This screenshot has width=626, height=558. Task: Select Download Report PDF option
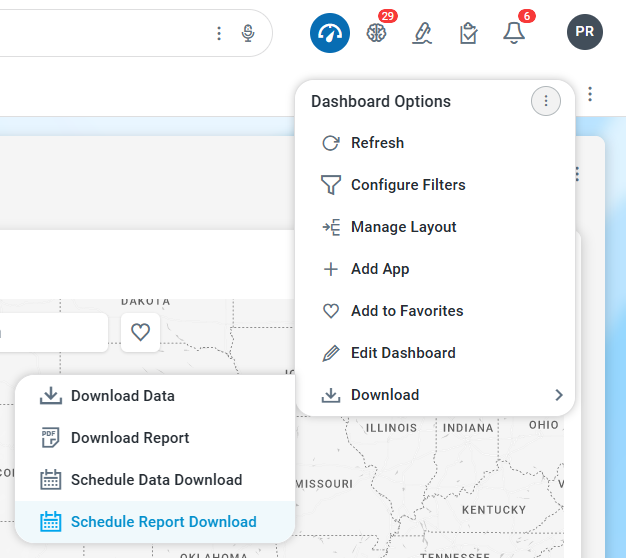tap(130, 438)
